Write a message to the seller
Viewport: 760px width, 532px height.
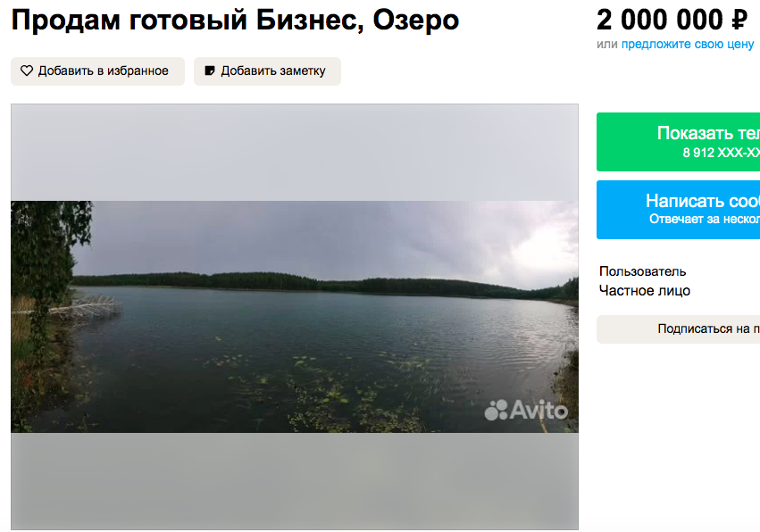678,209
